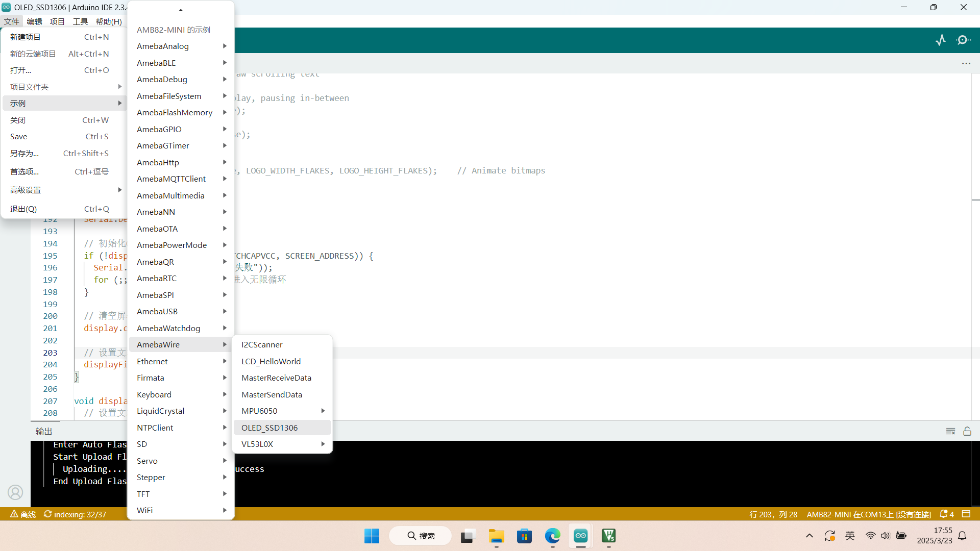Open OLED_SSD1306 example sketch
Viewport: 980px width, 551px height.
coord(282,428)
